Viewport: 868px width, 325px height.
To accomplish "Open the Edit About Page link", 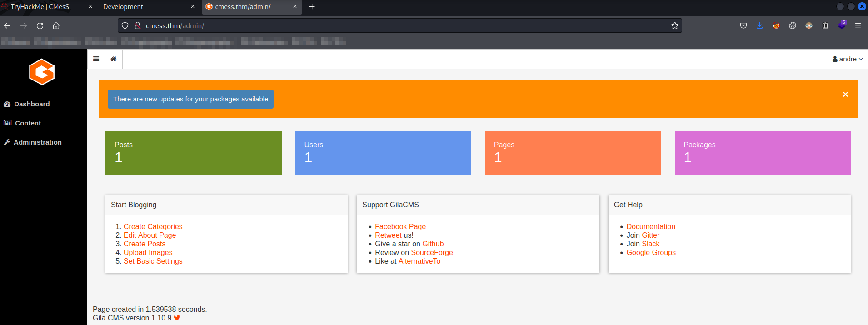I will pos(150,235).
